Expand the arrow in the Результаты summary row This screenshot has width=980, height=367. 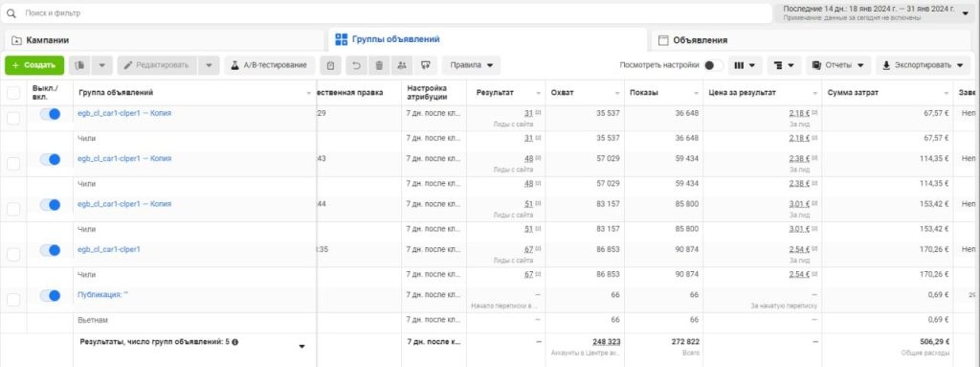coord(301,346)
